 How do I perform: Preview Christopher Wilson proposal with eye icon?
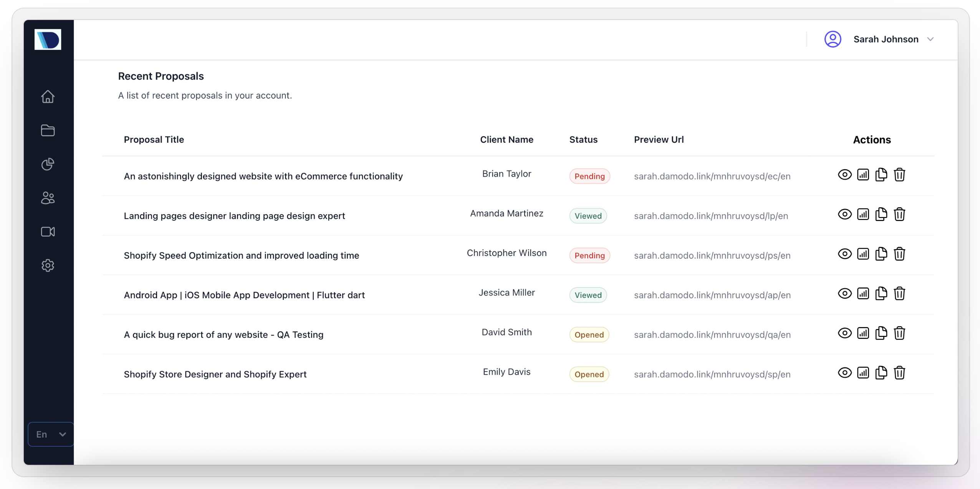click(845, 254)
